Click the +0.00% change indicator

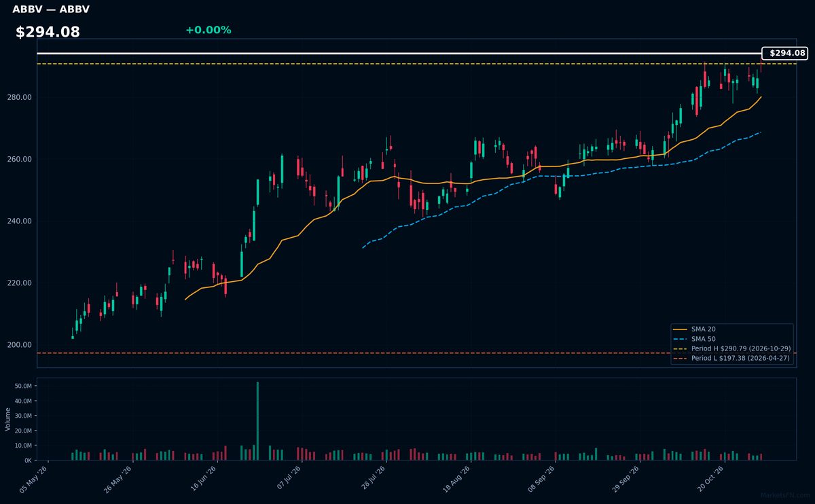[x=208, y=30]
